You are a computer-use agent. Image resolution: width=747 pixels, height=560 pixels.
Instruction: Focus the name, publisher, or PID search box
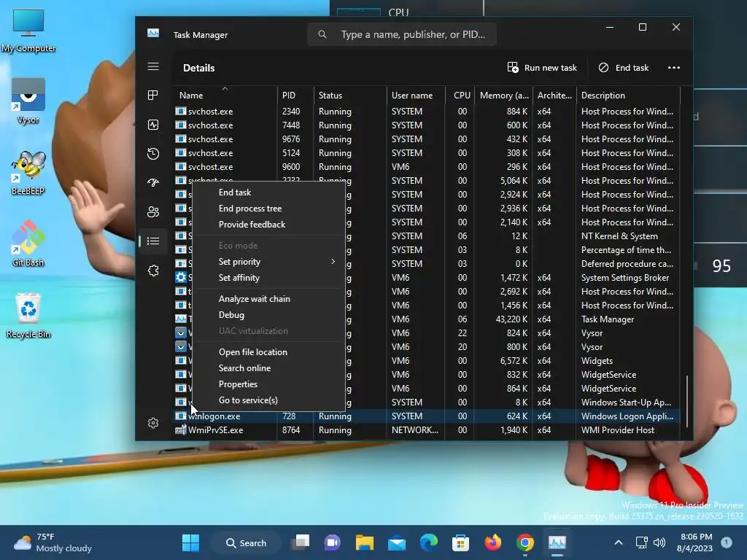tap(402, 34)
